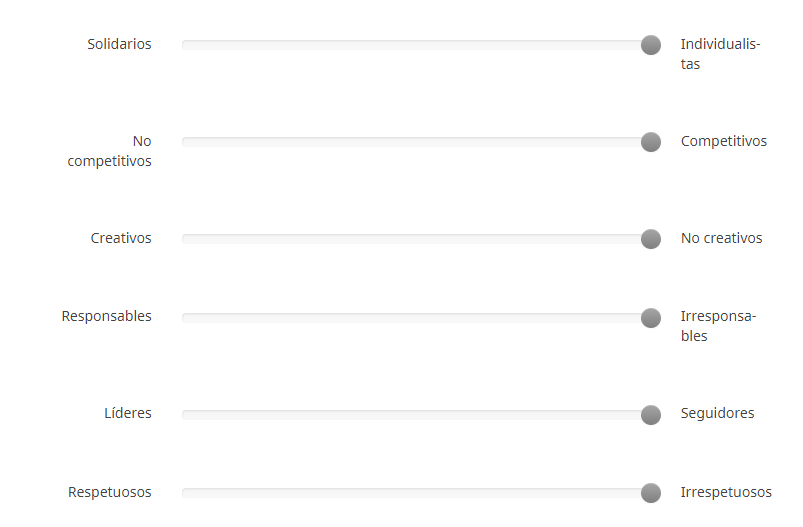Click the Competitivos slider handle
The image size is (803, 527).
(651, 142)
